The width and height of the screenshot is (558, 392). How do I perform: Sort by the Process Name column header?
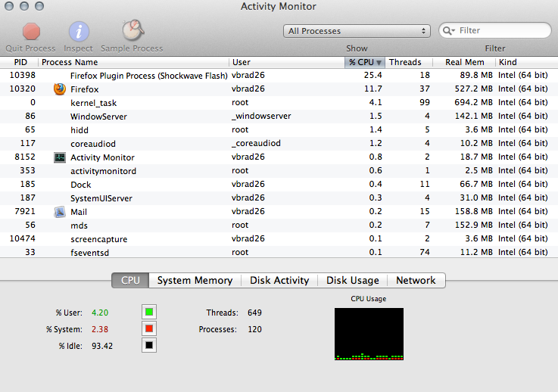133,62
